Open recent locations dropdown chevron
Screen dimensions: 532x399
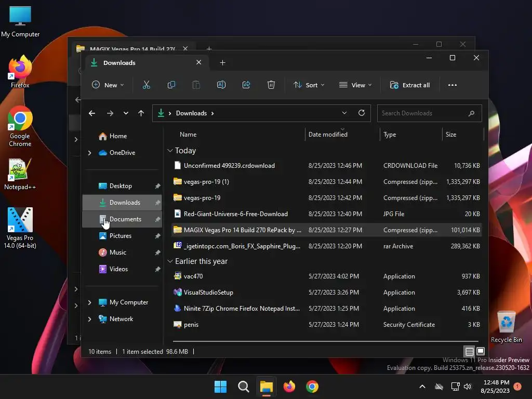tap(126, 113)
